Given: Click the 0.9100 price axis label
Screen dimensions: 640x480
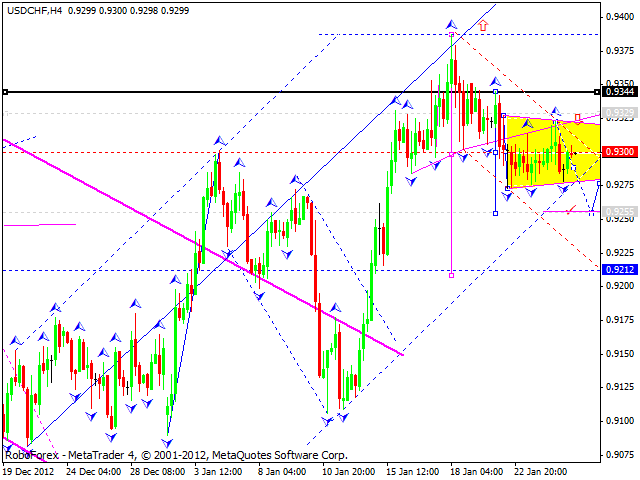Looking at the screenshot, I should click(x=620, y=420).
